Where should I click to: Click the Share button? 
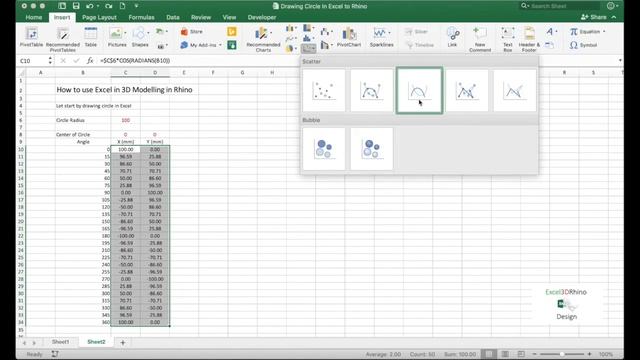pos(594,17)
